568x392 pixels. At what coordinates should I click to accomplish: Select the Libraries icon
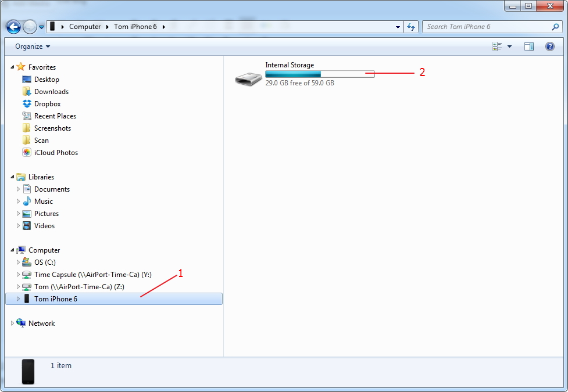[21, 177]
